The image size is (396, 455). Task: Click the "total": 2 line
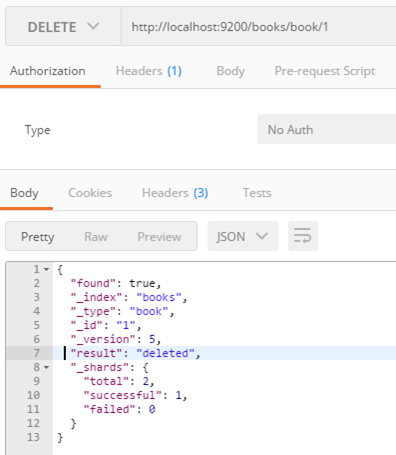point(119,381)
